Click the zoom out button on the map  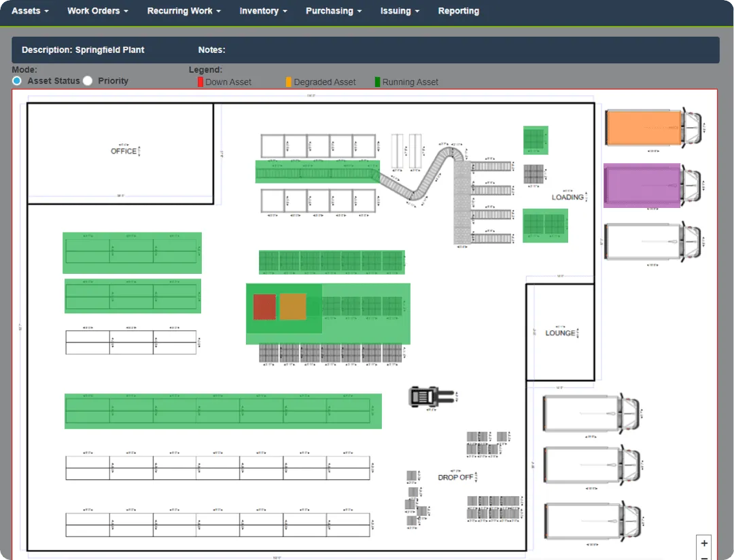pos(704,558)
